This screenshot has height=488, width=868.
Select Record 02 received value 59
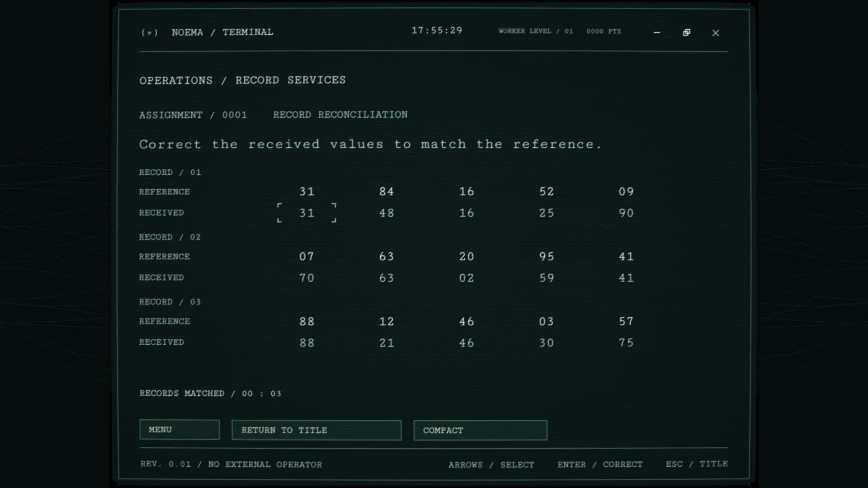[x=547, y=278]
